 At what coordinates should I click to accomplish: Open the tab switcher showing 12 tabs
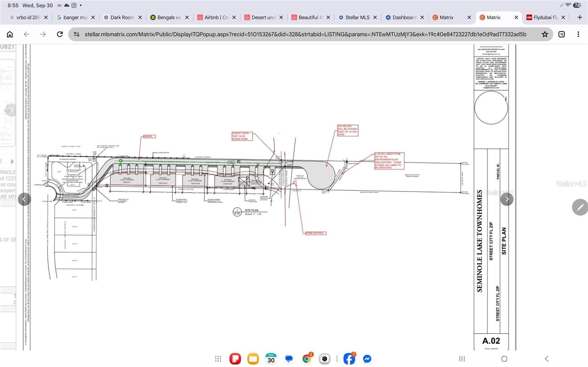click(x=562, y=34)
